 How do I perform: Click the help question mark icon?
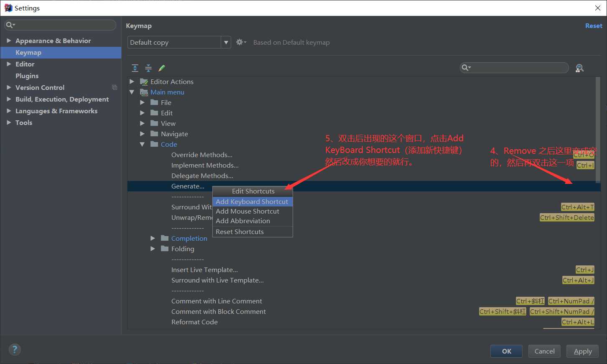pyautogui.click(x=15, y=350)
